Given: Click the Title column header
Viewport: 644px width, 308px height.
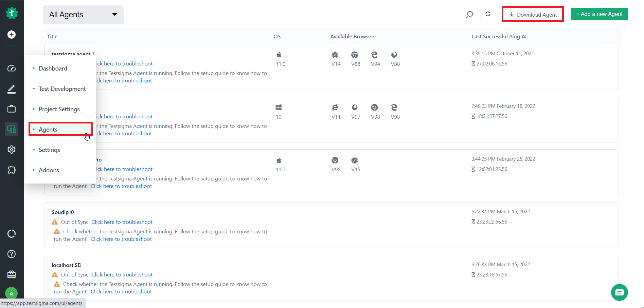Looking at the screenshot, I should tap(52, 36).
